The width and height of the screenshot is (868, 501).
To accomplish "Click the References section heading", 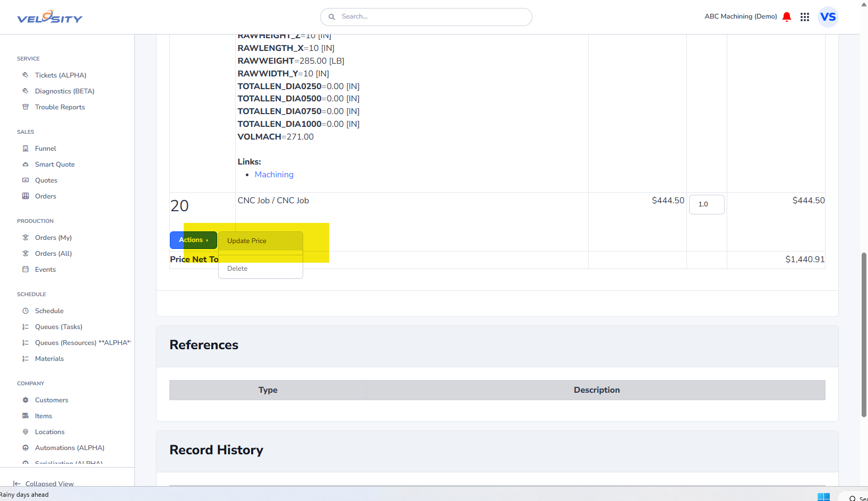I will (x=204, y=345).
